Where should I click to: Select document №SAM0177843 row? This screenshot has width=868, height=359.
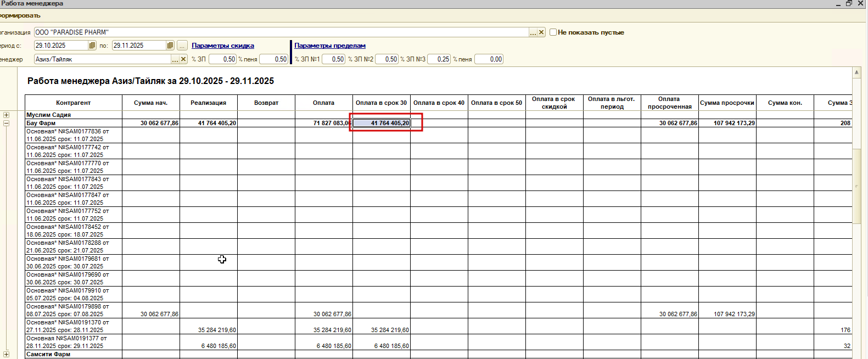point(74,183)
